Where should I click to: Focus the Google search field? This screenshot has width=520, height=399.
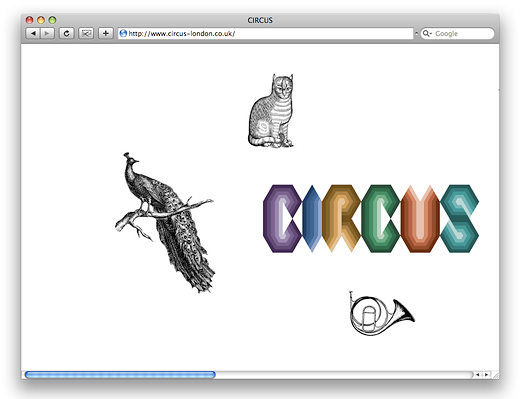tap(457, 33)
